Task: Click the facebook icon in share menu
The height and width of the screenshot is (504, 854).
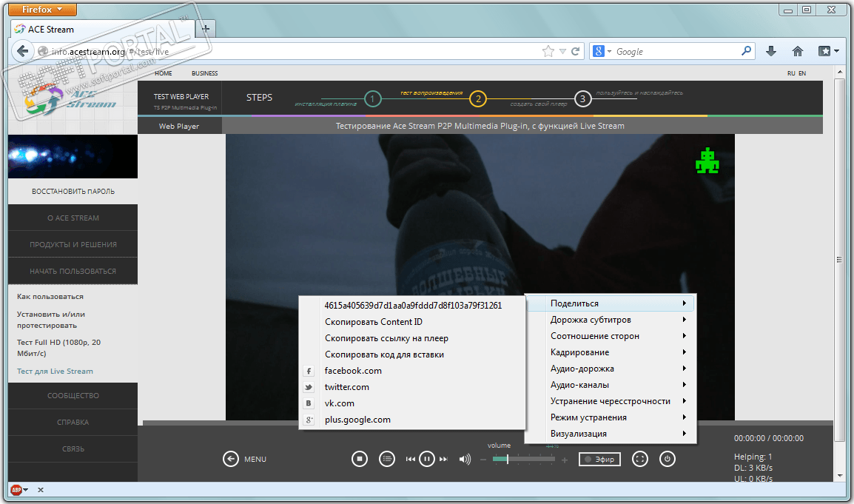Action: pyautogui.click(x=309, y=371)
